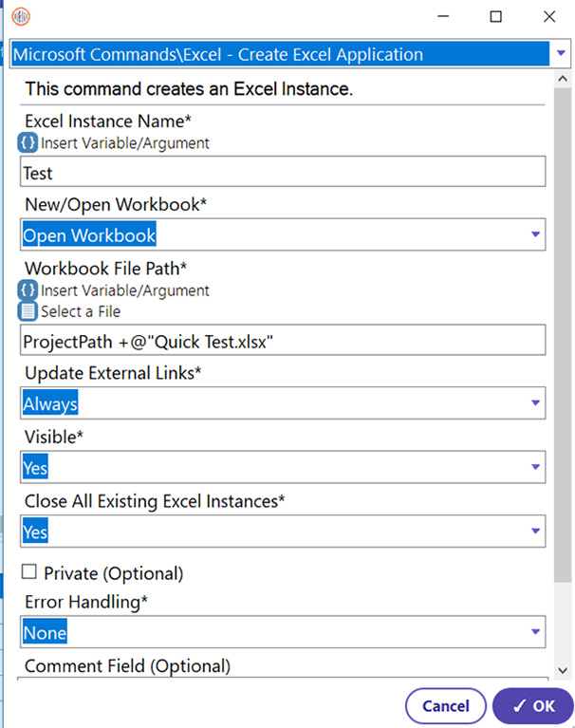This screenshot has height=728, width=575.
Task: Cancel the command dialog
Action: coord(446,706)
